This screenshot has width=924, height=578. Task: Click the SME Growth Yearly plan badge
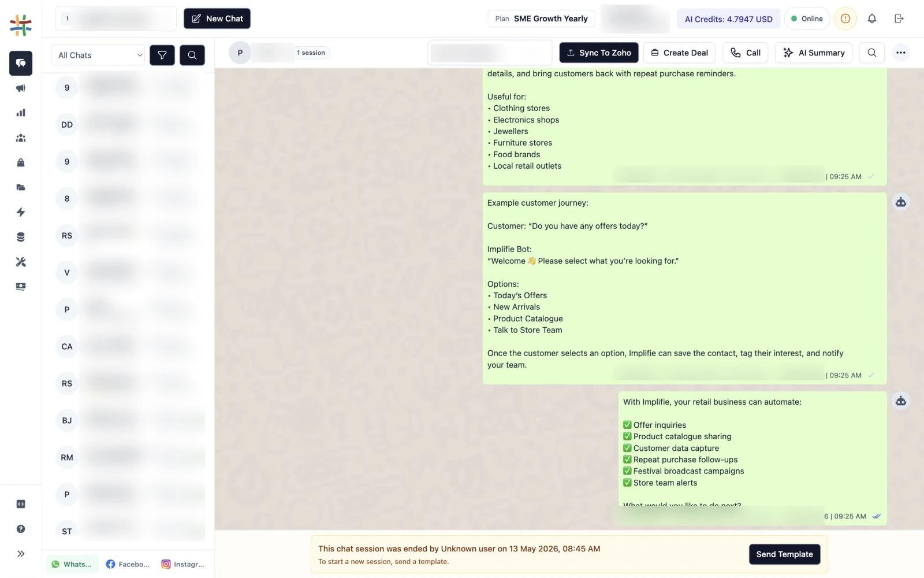[x=541, y=18]
